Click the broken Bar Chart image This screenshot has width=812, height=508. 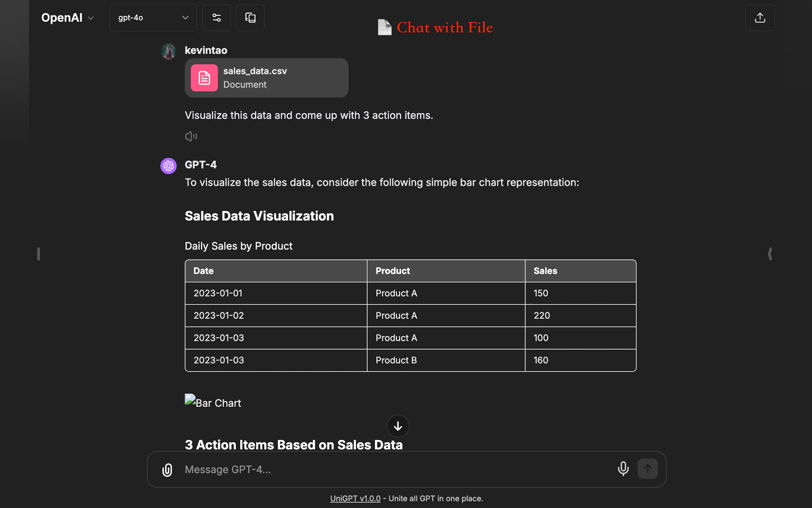(213, 402)
